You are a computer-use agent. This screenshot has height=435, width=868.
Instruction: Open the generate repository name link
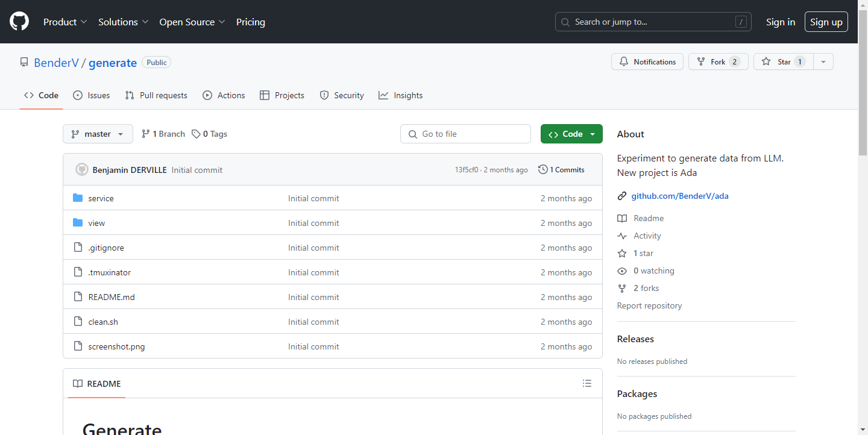tap(113, 63)
